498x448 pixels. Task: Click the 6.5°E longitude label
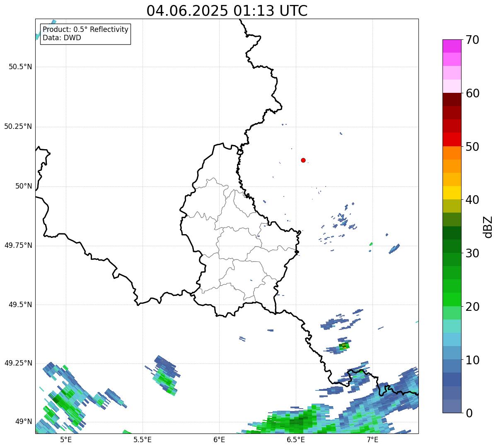point(296,439)
